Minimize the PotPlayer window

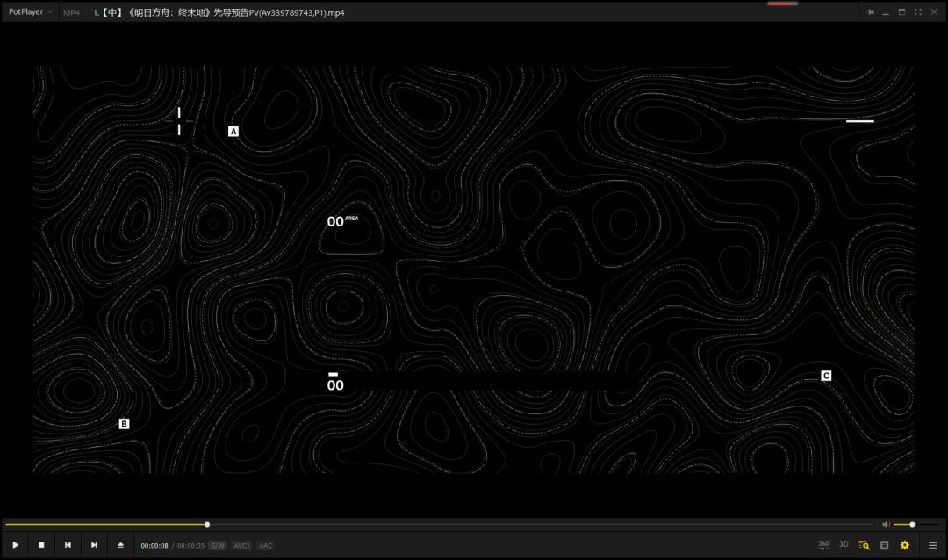click(886, 12)
